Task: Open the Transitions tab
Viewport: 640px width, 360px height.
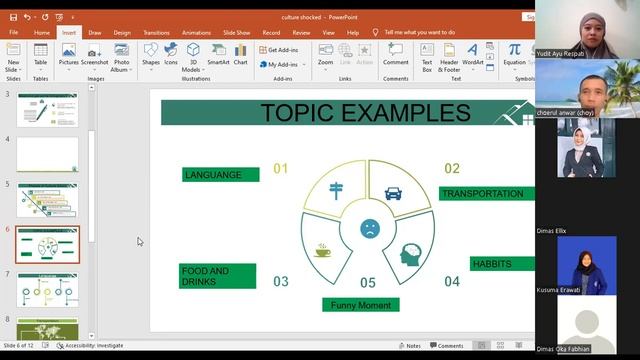Action: tap(156, 32)
